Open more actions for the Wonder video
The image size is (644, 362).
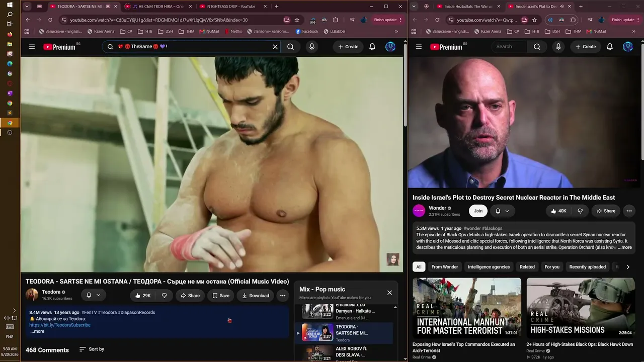coord(629,211)
